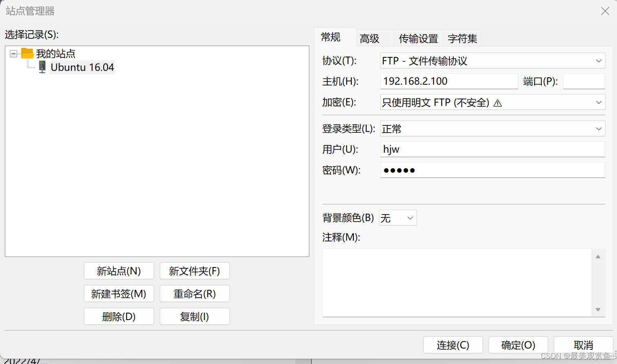Click the 新站点(N) button
The image size is (617, 364).
tap(119, 271)
